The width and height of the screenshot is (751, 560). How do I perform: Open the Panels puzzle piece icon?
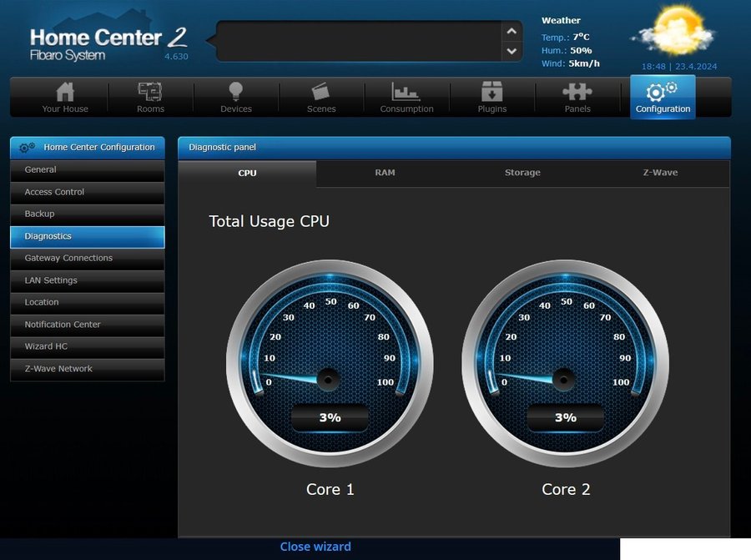[577, 91]
